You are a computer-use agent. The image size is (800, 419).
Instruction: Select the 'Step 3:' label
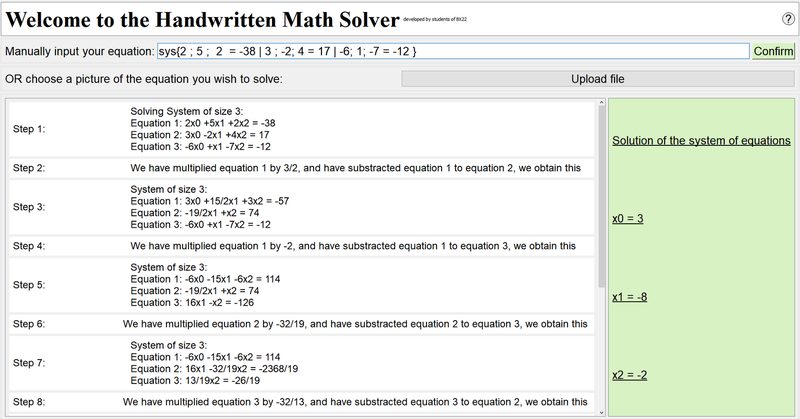click(x=29, y=207)
